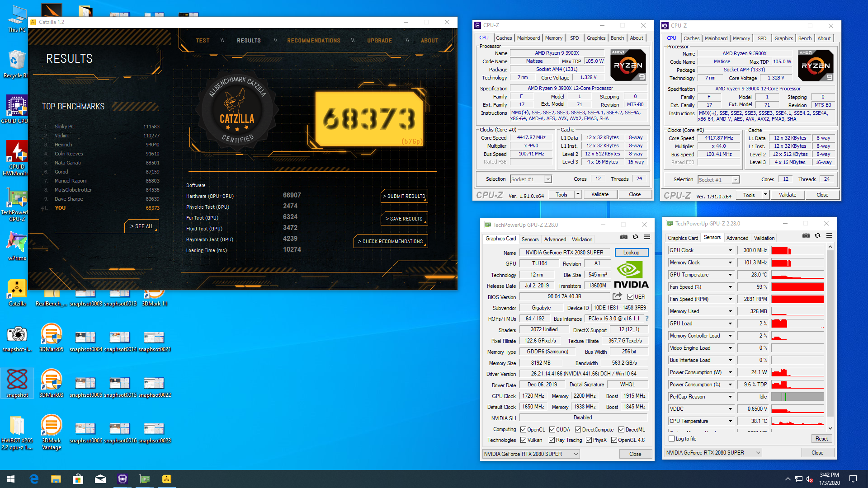
Task: Open GPU selector dropdown in Sensors window
Action: [713, 453]
